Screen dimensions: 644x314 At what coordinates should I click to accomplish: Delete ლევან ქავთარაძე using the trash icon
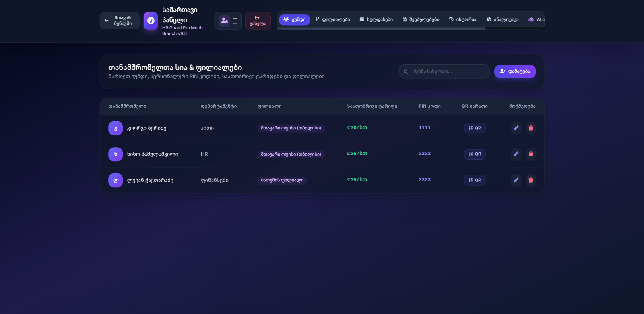click(530, 180)
